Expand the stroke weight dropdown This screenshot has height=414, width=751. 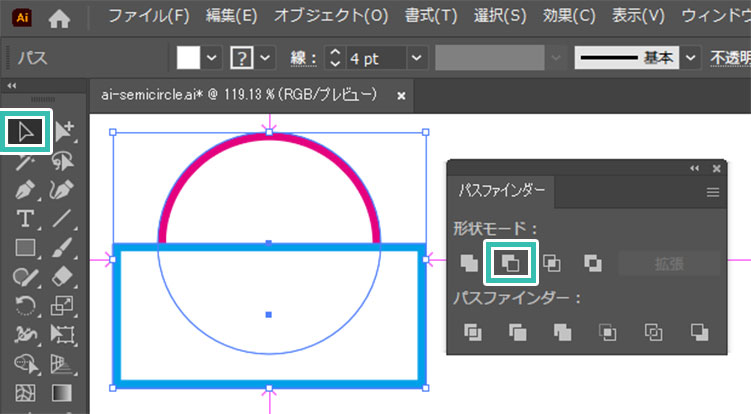pos(416,58)
